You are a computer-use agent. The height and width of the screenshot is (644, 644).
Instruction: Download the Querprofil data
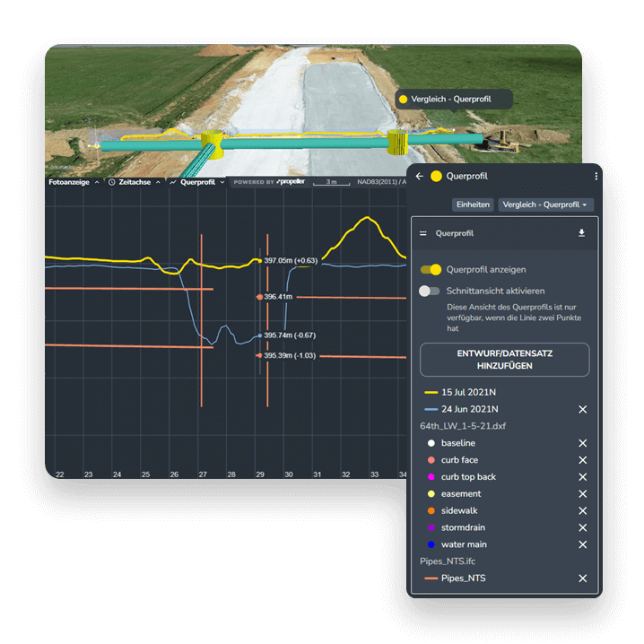[581, 233]
